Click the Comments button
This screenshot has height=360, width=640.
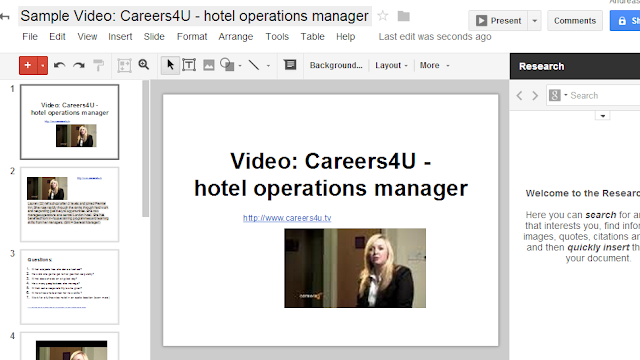coord(575,20)
